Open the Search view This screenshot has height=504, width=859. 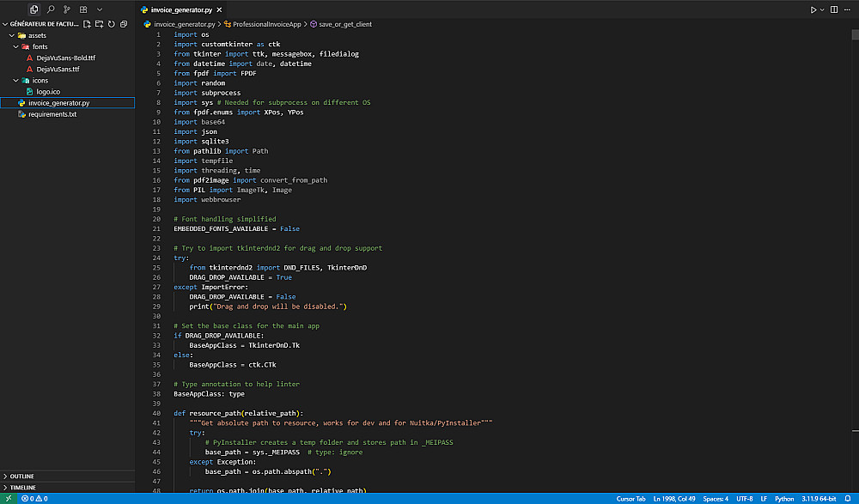[51, 9]
